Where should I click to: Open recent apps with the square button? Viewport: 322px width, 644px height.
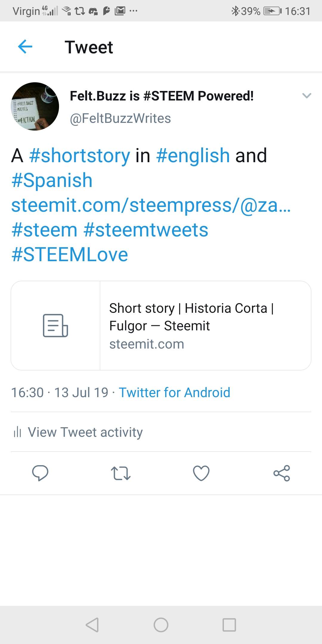[229, 625]
